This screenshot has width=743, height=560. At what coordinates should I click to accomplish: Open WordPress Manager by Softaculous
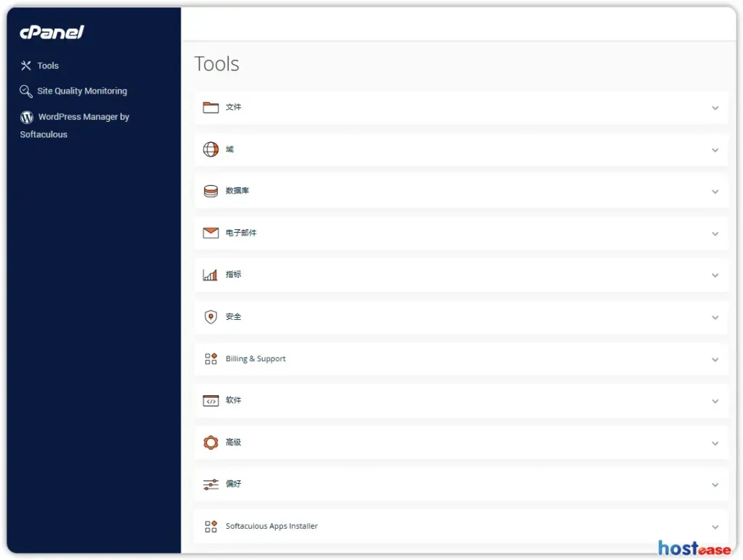pyautogui.click(x=83, y=117)
